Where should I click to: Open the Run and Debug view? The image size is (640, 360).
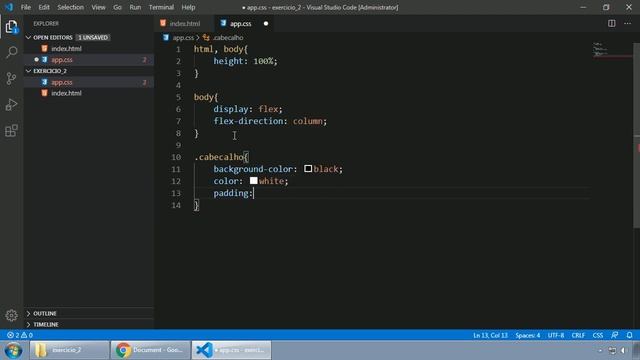click(x=11, y=104)
